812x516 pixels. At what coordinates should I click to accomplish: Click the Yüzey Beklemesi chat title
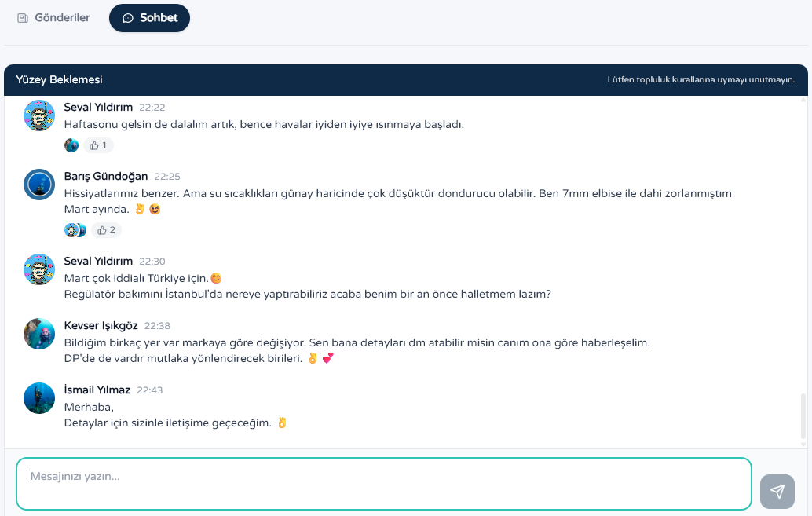tap(59, 80)
